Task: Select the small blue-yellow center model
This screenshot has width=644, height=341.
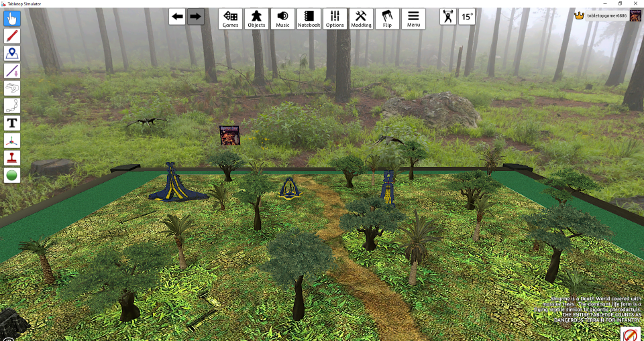Action: pos(290,189)
